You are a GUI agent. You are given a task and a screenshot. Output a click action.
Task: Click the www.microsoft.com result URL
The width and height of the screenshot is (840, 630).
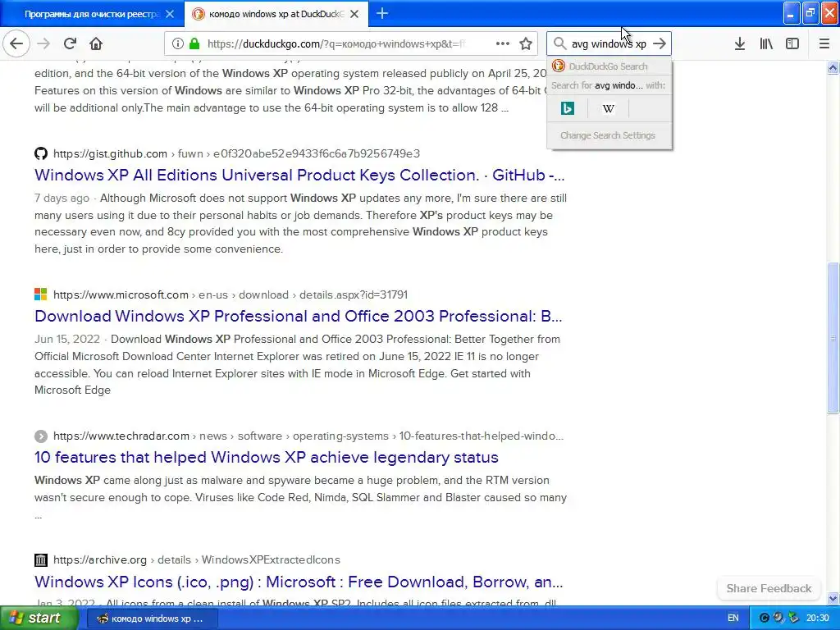point(231,294)
